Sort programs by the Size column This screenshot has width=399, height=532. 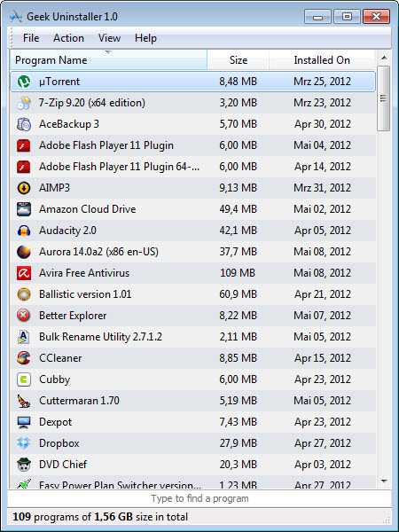click(239, 60)
